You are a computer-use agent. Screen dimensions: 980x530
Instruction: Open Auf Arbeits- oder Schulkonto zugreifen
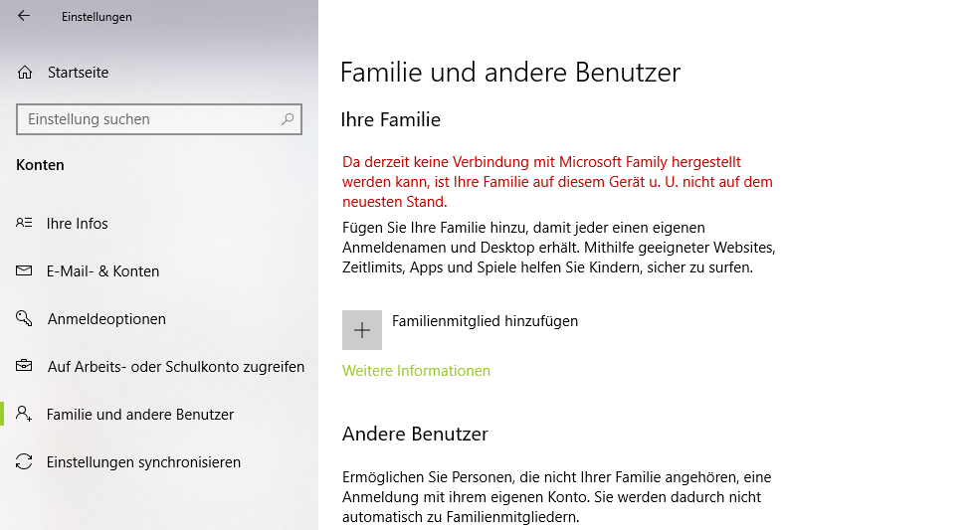[x=176, y=367]
